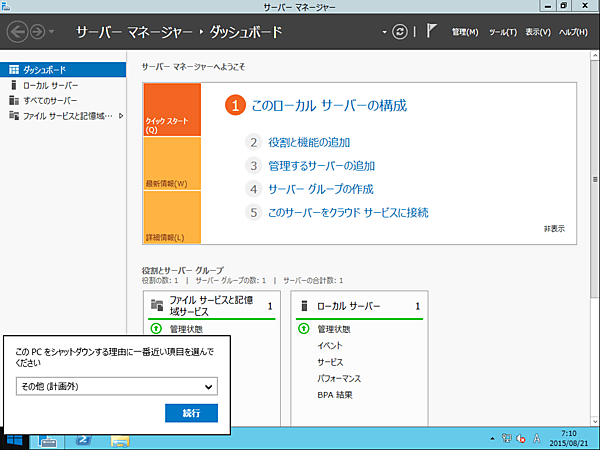Open the ツール(T) menu
Screen dimensions: 600x450
click(x=503, y=32)
